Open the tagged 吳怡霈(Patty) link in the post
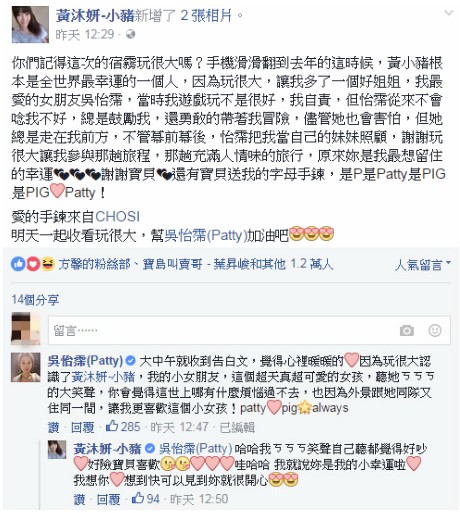 205,235
